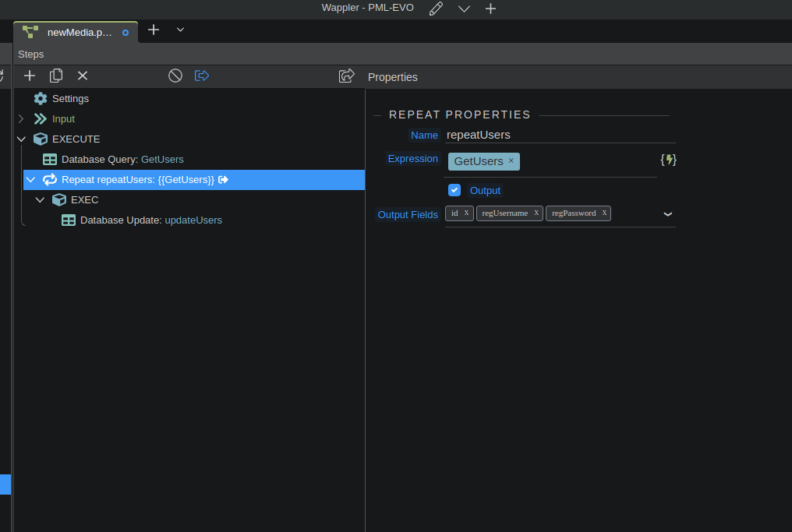This screenshot has height=532, width=792.
Task: Open the tab list dropdown arrow
Action: 180,30
